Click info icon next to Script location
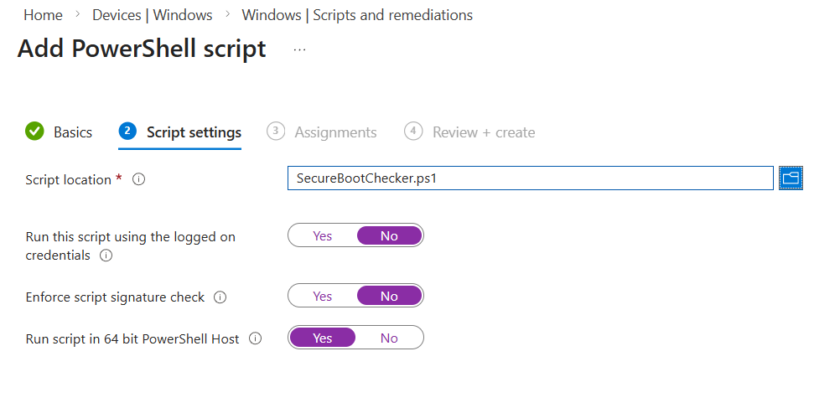The width and height of the screenshot is (840, 408). 139,179
